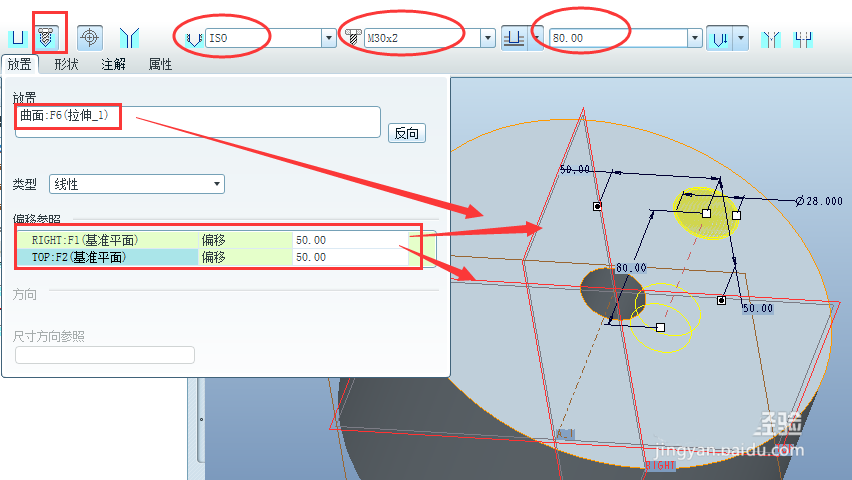Click the ISO text field

tap(264, 38)
